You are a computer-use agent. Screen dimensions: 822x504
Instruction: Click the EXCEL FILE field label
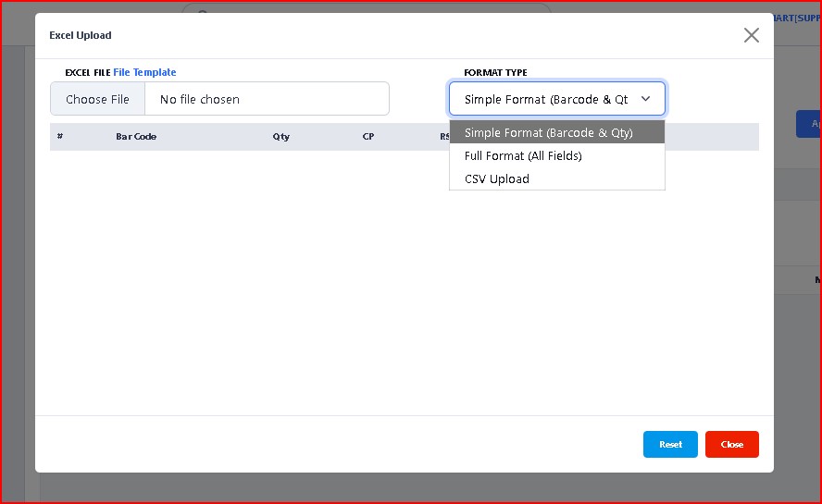tap(88, 72)
